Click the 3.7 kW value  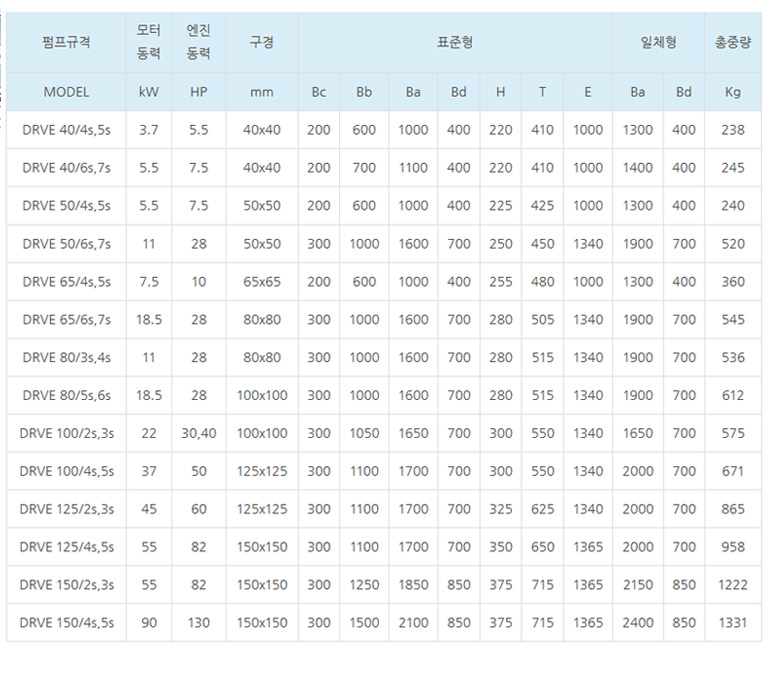(x=149, y=130)
